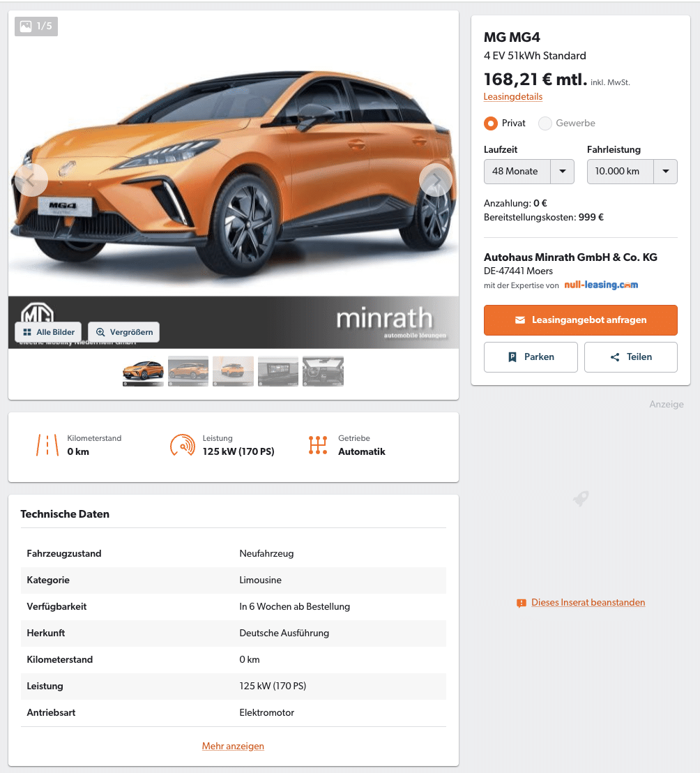
Task: Expand technical data with Mehr anzeigen
Action: click(233, 746)
